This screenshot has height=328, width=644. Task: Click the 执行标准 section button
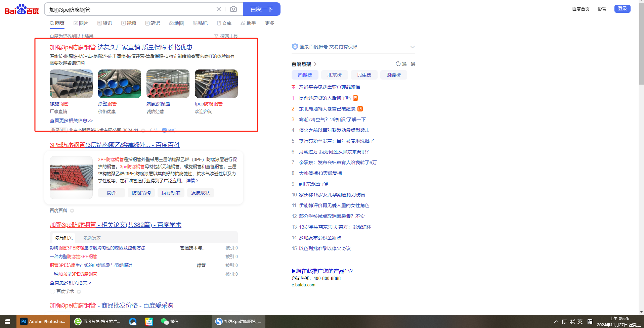[171, 193]
